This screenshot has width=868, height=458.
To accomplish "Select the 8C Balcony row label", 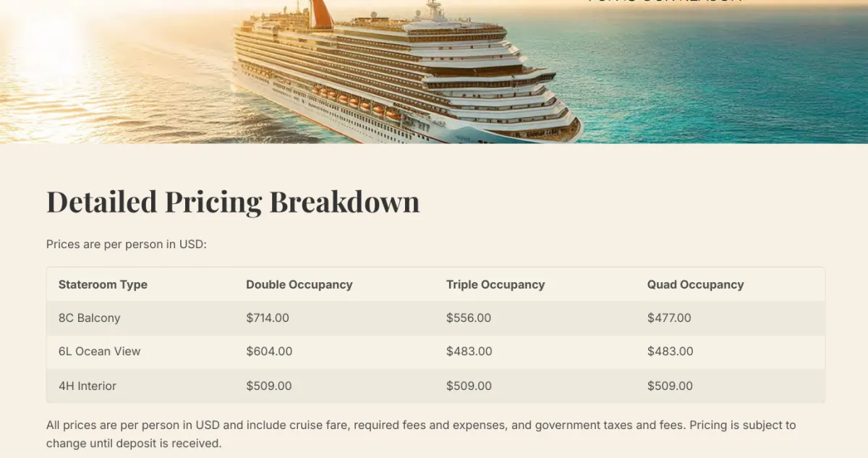I will (90, 318).
